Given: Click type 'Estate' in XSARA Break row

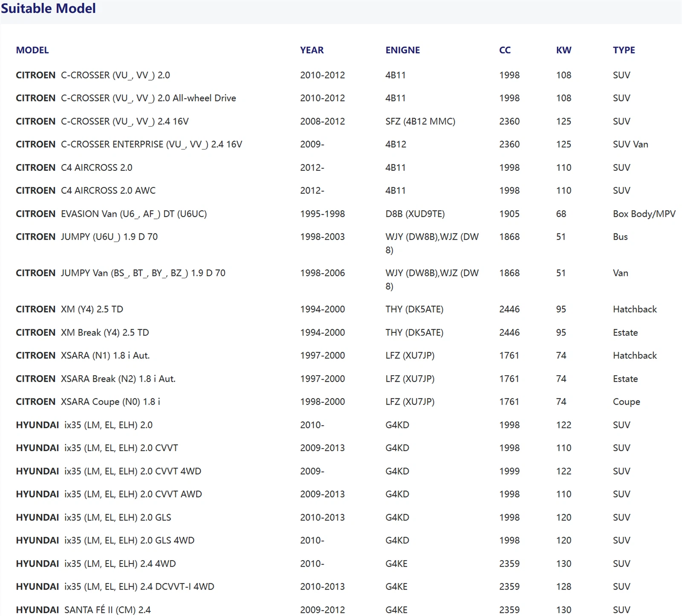Looking at the screenshot, I should coord(625,379).
